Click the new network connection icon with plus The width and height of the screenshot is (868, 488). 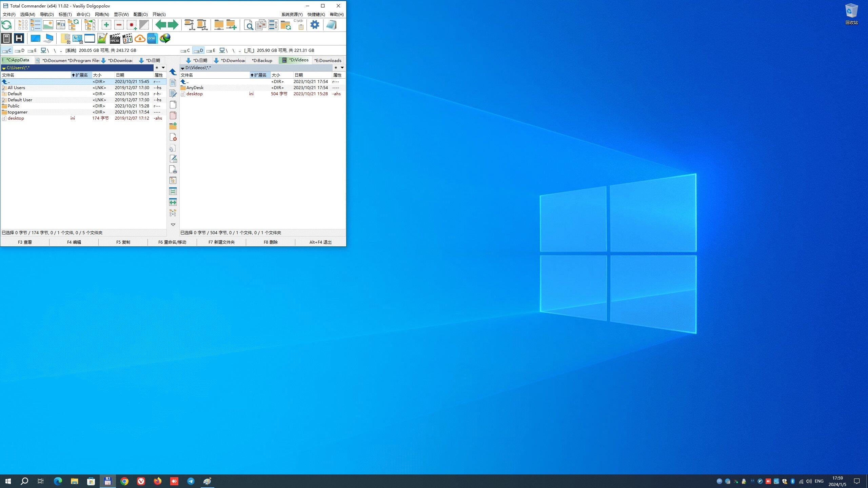(x=231, y=25)
